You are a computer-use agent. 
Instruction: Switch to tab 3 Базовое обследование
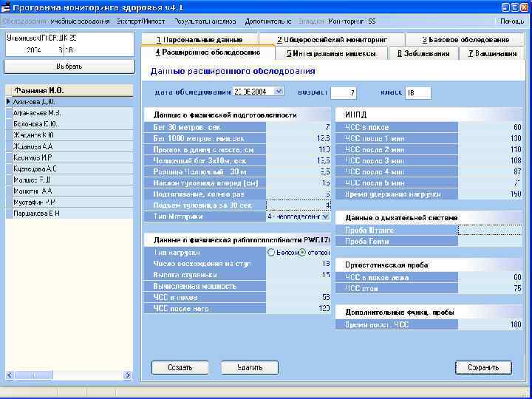coord(465,39)
